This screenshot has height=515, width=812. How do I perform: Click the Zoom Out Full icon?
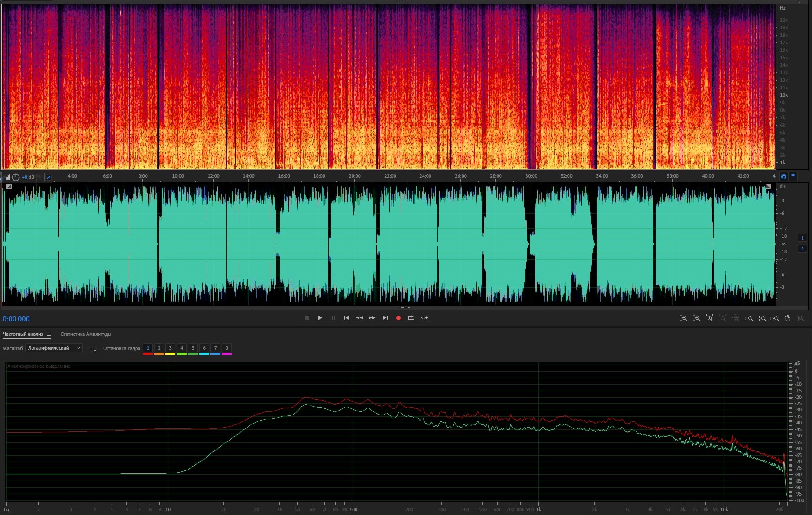coord(735,318)
